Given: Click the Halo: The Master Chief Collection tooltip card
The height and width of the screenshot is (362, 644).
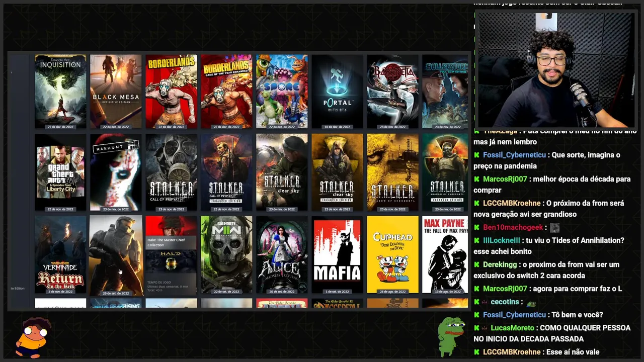Looking at the screenshot, I should pos(171,264).
